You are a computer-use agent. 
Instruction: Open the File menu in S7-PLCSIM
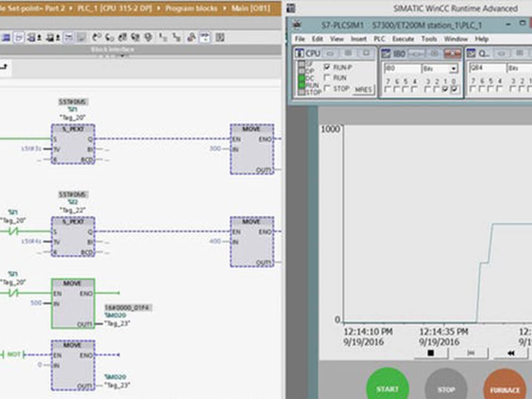coord(300,39)
